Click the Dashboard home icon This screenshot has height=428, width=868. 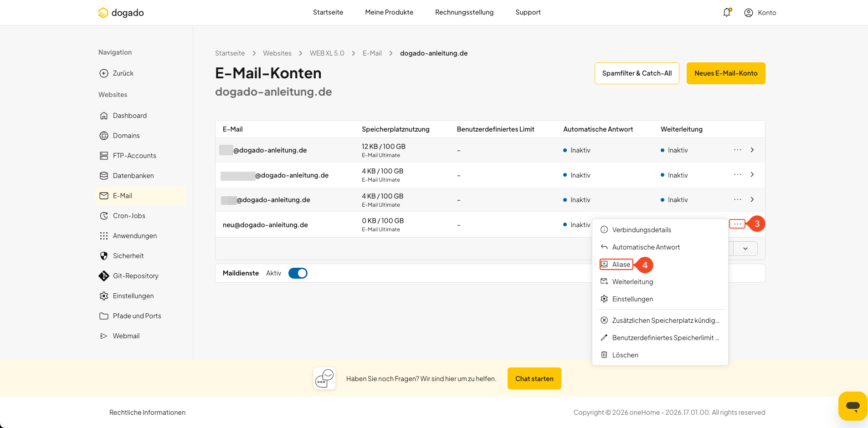pos(104,116)
